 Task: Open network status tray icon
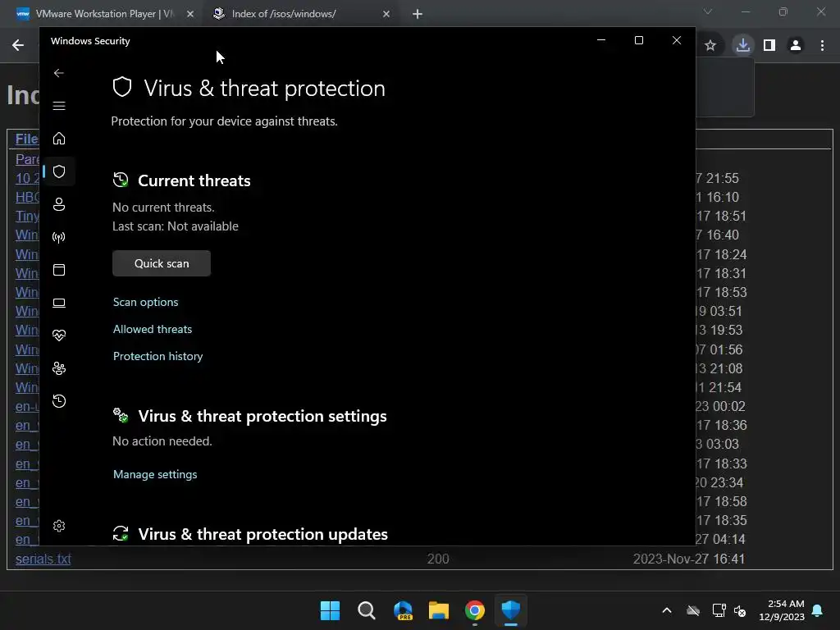pyautogui.click(x=719, y=610)
